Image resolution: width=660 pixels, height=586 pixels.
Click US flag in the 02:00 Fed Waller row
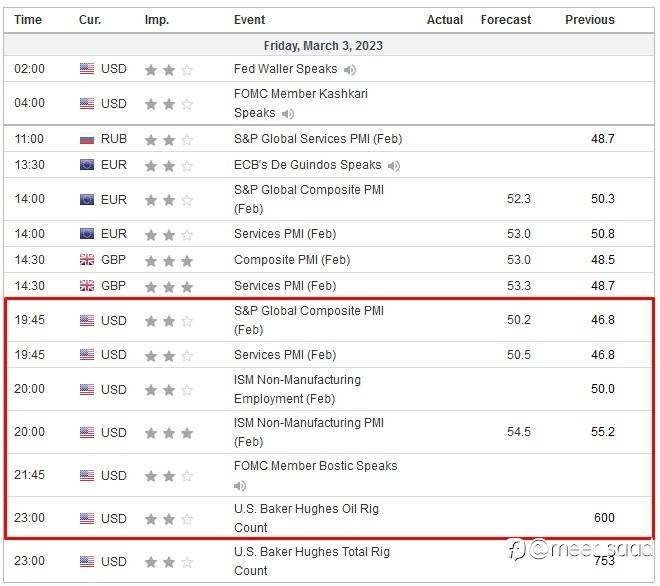87,69
